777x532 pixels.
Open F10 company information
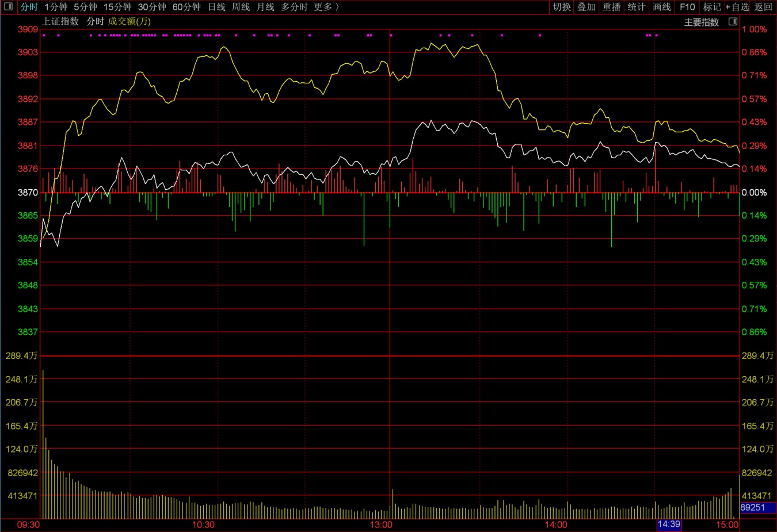[x=687, y=7]
